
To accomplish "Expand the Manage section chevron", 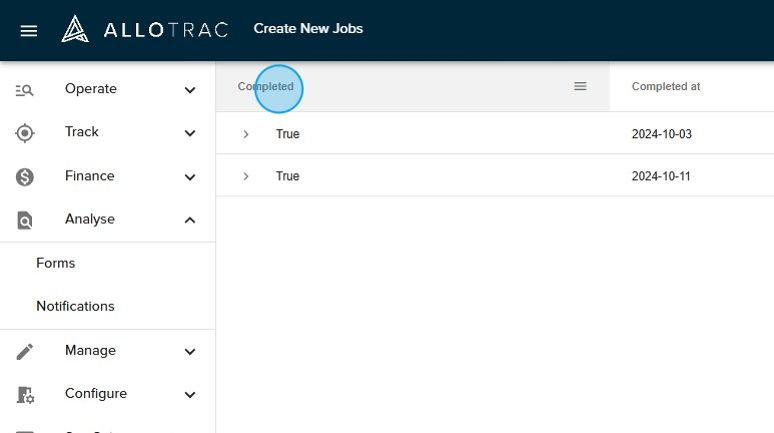I will (x=190, y=351).
